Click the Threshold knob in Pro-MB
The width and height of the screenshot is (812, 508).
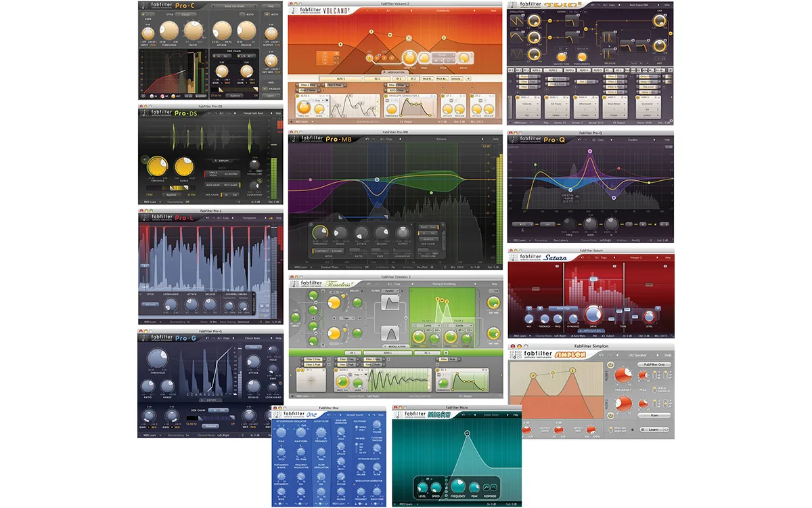[319, 233]
